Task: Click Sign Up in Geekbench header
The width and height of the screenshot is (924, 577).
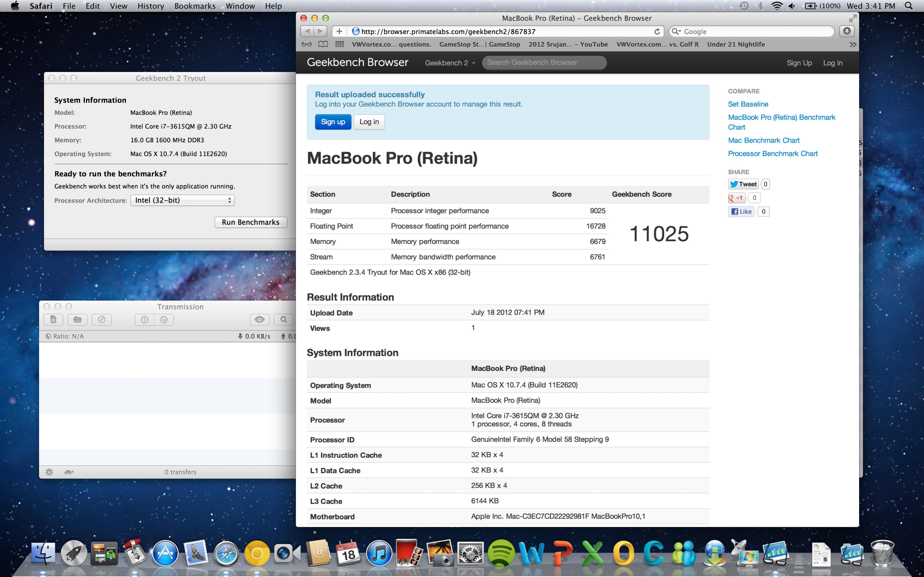Action: click(799, 63)
